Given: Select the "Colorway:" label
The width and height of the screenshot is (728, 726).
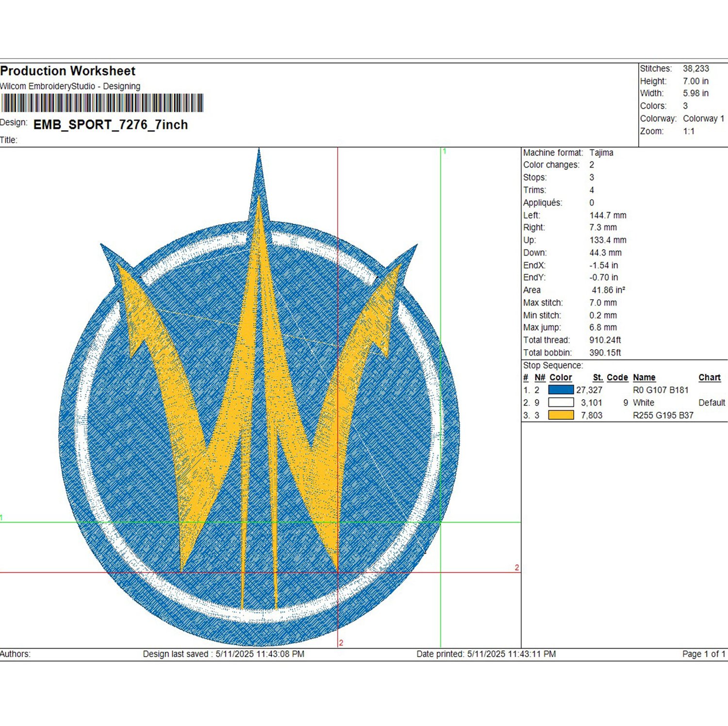Looking at the screenshot, I should [658, 118].
